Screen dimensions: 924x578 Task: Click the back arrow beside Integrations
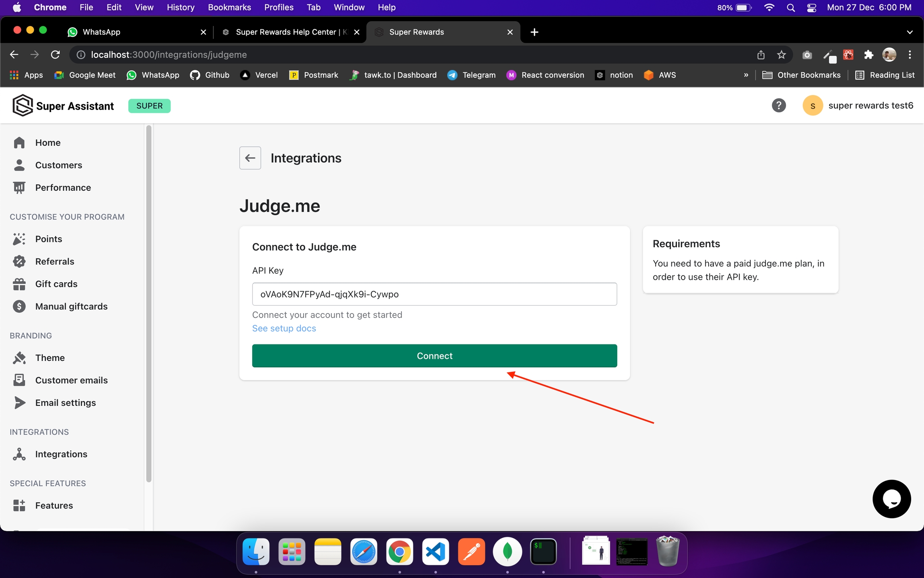pyautogui.click(x=250, y=158)
